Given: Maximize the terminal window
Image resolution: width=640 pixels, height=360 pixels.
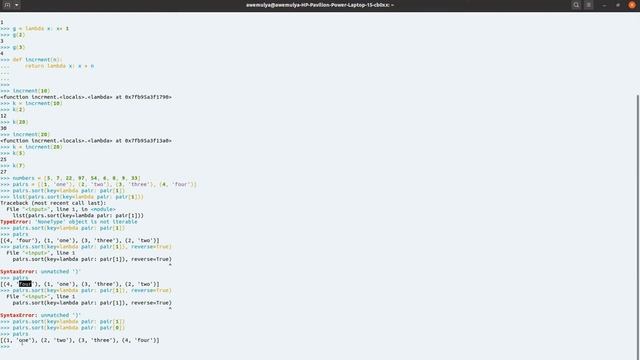Looking at the screenshot, I should 618,5.
